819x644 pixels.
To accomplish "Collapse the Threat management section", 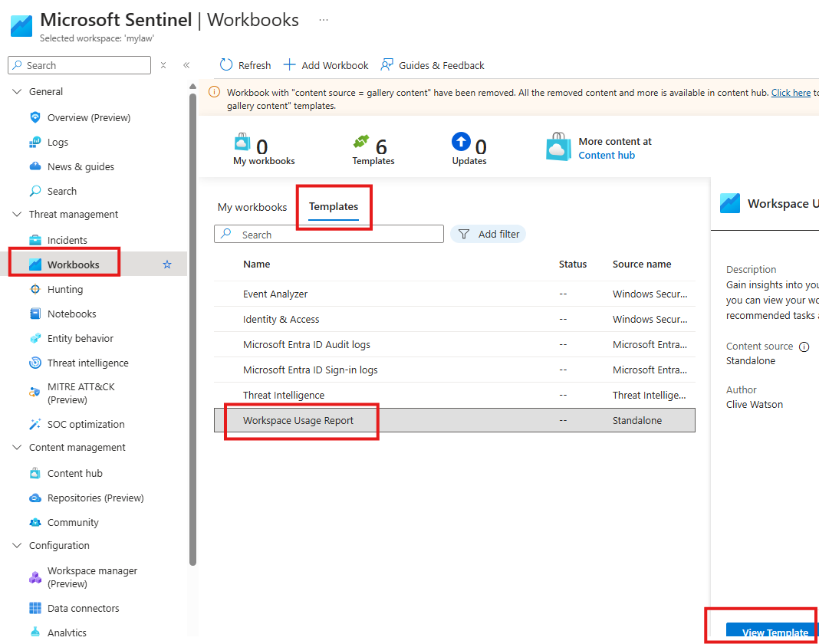I will pyautogui.click(x=17, y=214).
